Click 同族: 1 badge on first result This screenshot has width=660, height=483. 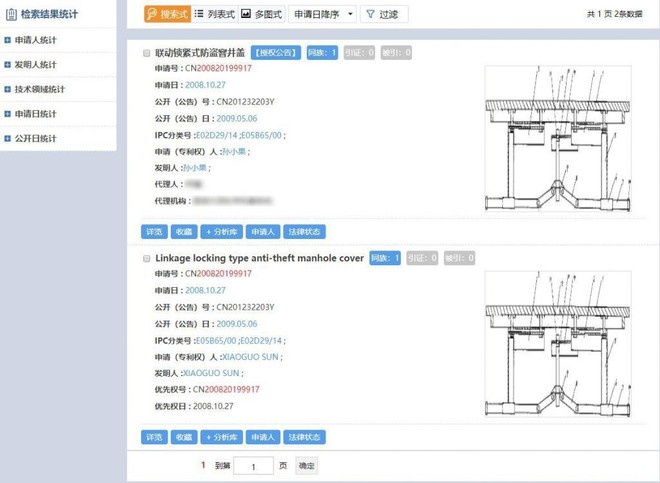pyautogui.click(x=322, y=53)
